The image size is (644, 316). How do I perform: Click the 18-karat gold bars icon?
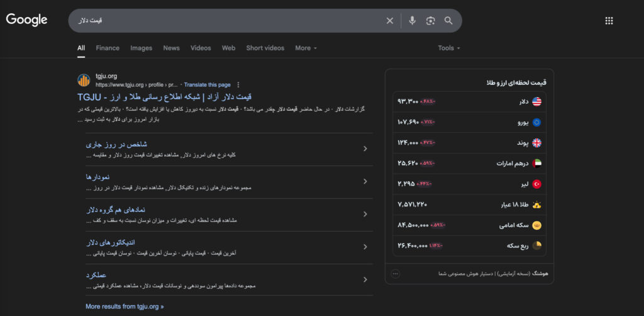pos(537,204)
